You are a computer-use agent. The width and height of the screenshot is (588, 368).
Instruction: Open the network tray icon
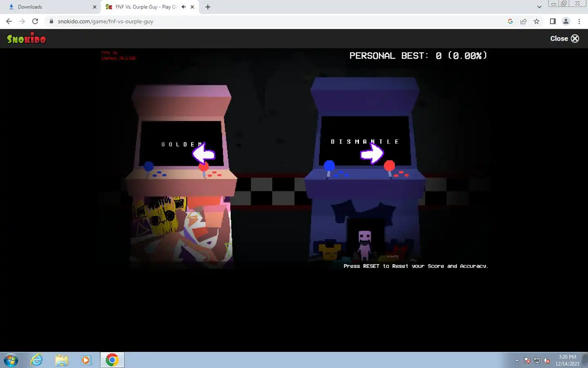pos(537,360)
